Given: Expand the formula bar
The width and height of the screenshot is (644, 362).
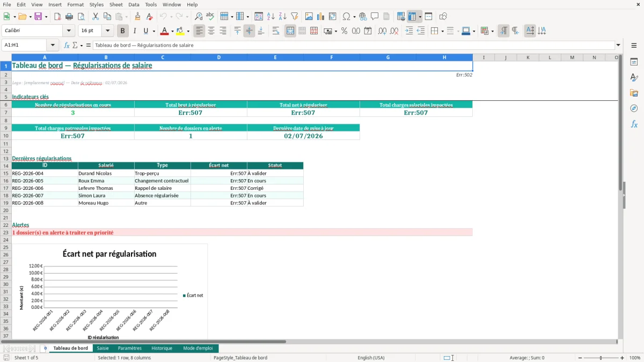Looking at the screenshot, I should (618, 45).
